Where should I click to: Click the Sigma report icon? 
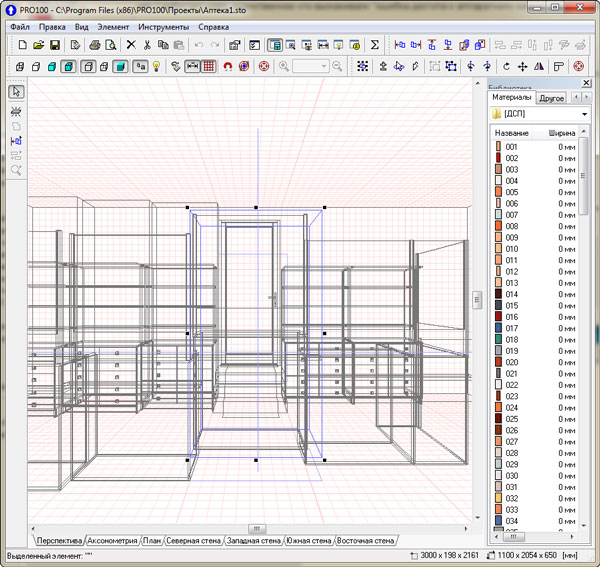(x=375, y=45)
